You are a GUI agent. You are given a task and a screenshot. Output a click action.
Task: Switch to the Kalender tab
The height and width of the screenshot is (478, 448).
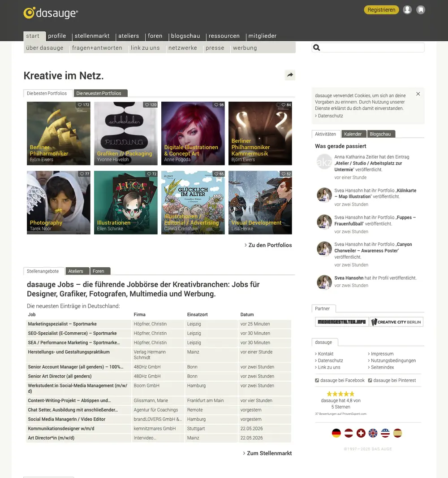(354, 134)
